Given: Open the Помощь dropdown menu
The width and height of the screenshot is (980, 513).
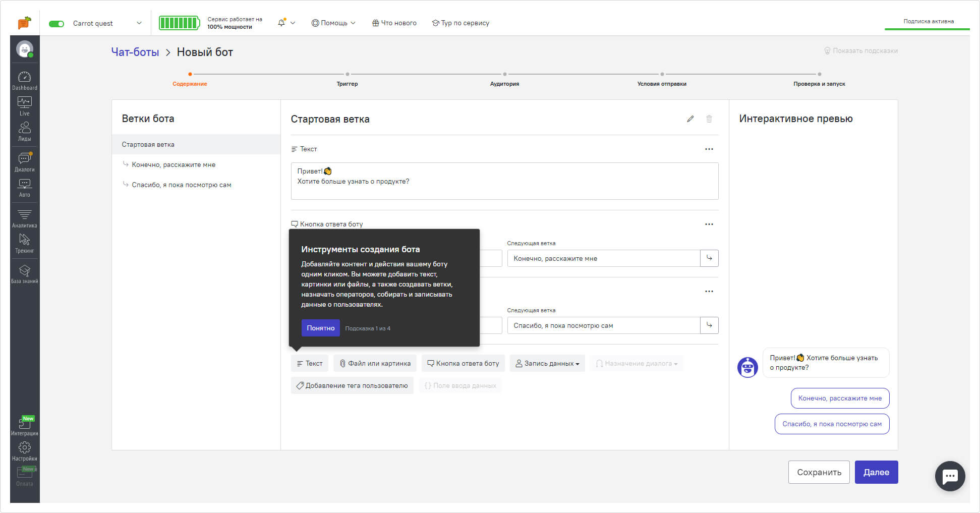Looking at the screenshot, I should click(333, 23).
